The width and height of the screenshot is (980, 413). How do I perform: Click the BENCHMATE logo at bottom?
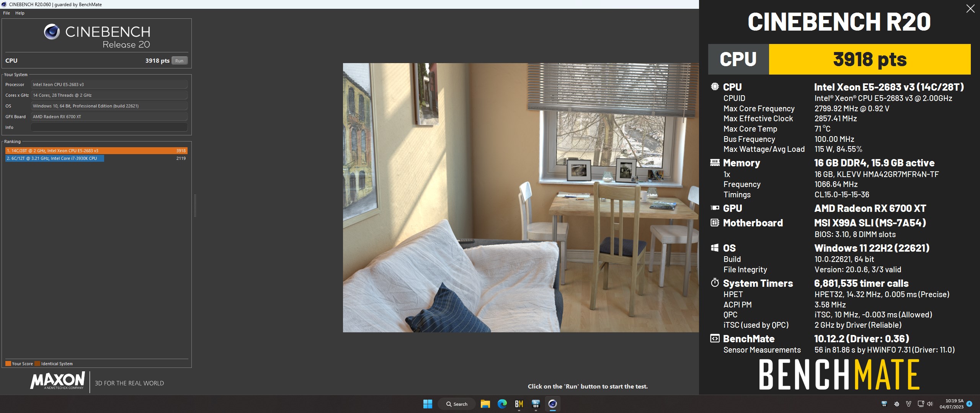839,375
